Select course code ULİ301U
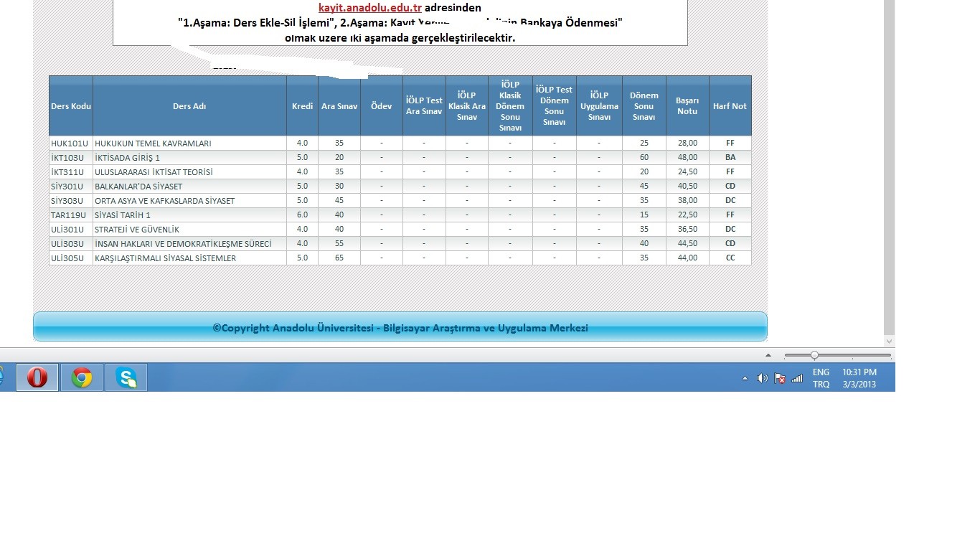The height and width of the screenshot is (551, 980). pos(67,230)
